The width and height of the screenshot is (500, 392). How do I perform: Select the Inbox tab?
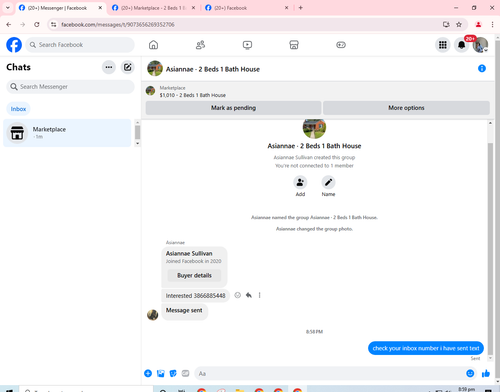(x=18, y=109)
